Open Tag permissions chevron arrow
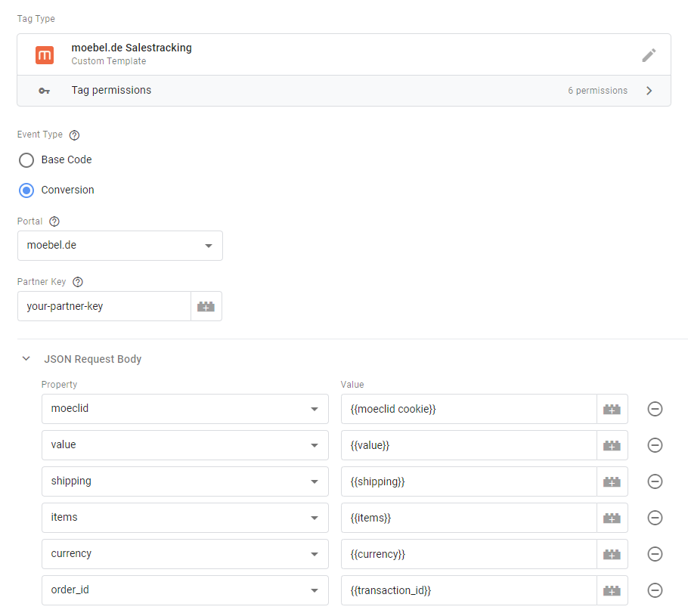The image size is (688, 616). click(649, 91)
